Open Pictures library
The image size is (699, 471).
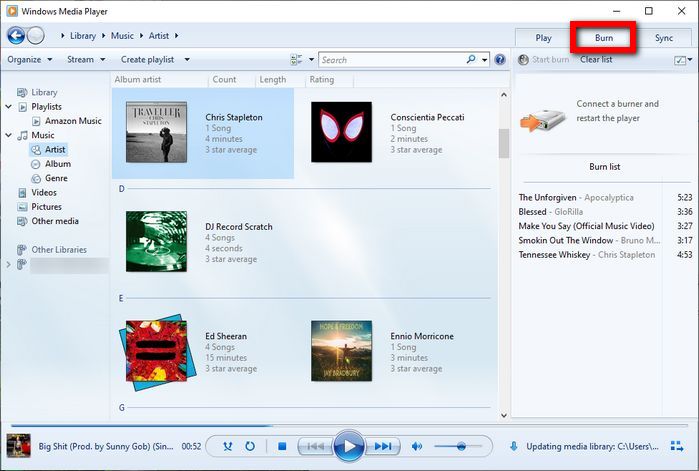[46, 206]
